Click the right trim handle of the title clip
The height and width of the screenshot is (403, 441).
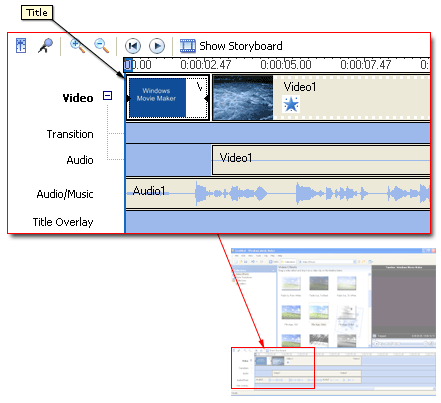(x=206, y=99)
